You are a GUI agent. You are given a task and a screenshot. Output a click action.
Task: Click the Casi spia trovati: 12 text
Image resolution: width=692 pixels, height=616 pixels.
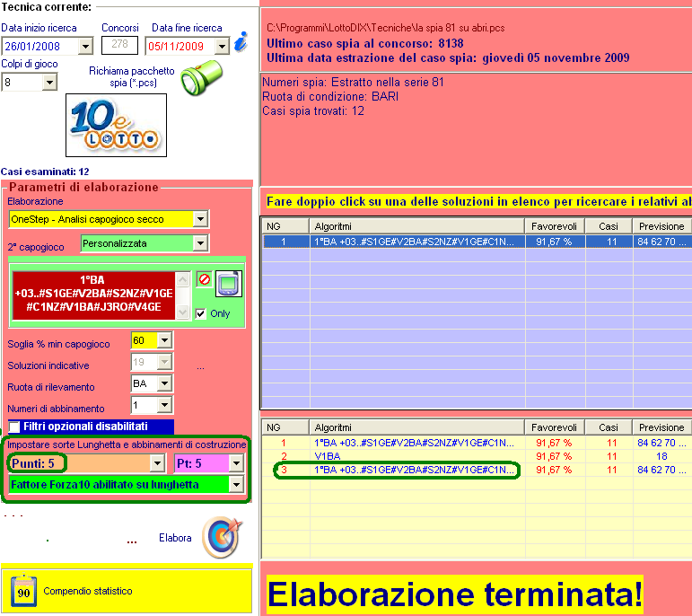coord(313,110)
